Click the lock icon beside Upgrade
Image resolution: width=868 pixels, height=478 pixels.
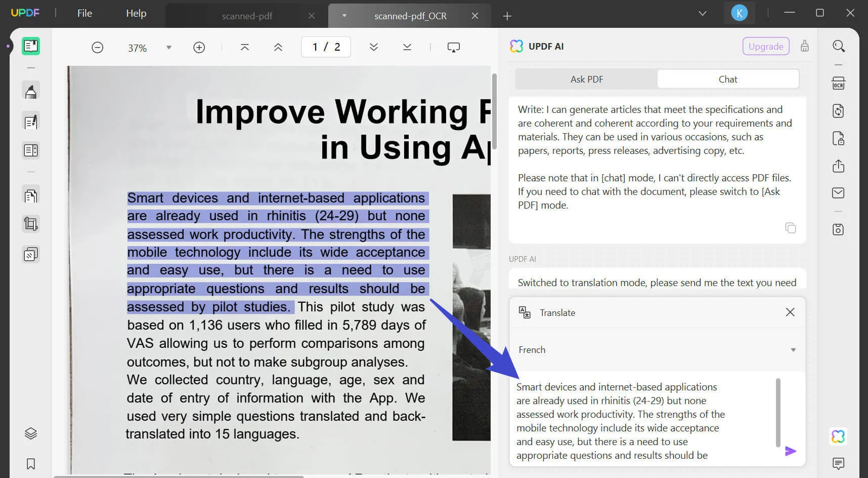pos(805,46)
